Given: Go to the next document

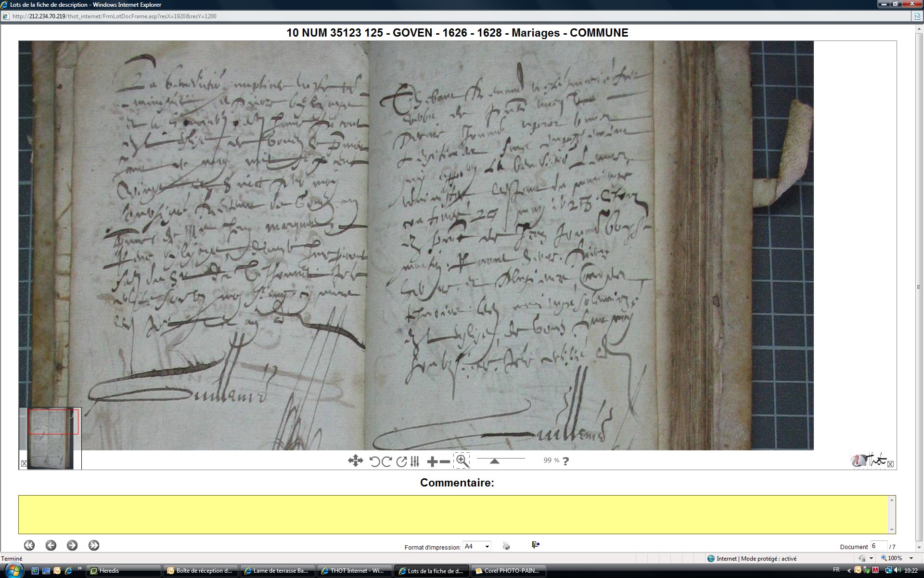Looking at the screenshot, I should click(x=72, y=545).
